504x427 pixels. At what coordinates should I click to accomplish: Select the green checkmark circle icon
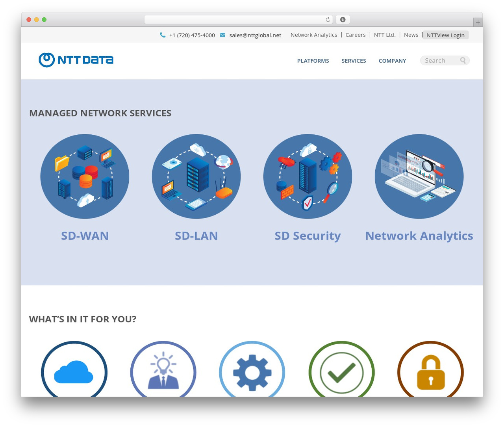coord(341,369)
